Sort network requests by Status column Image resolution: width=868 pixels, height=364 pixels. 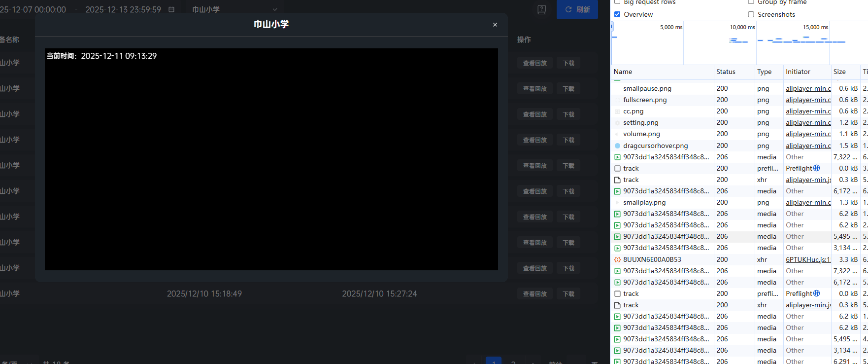[734, 72]
